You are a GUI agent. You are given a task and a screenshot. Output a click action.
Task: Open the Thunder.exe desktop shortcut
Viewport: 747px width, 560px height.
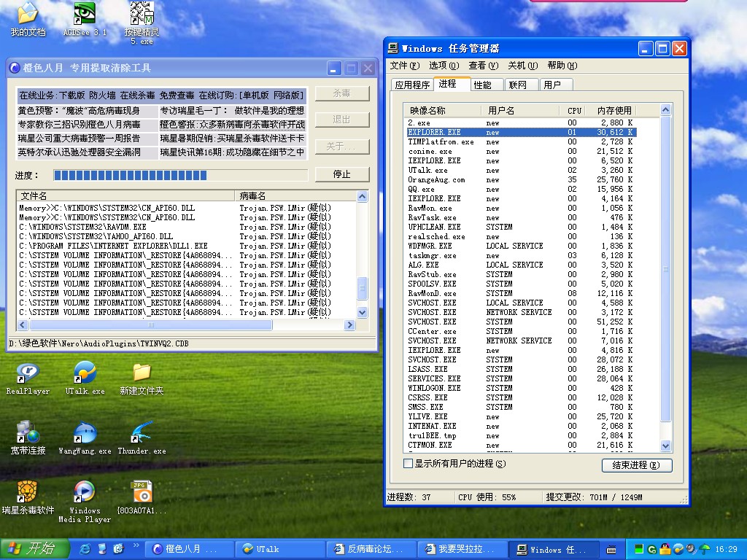click(x=141, y=433)
